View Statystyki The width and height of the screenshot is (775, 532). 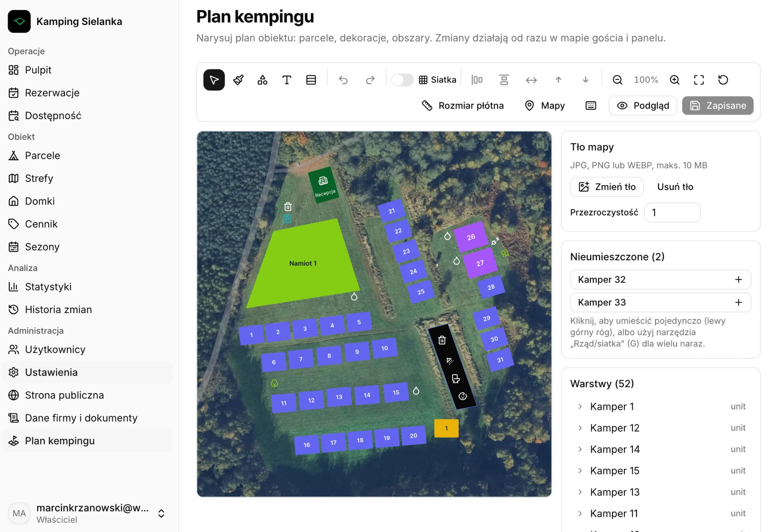pos(87,287)
